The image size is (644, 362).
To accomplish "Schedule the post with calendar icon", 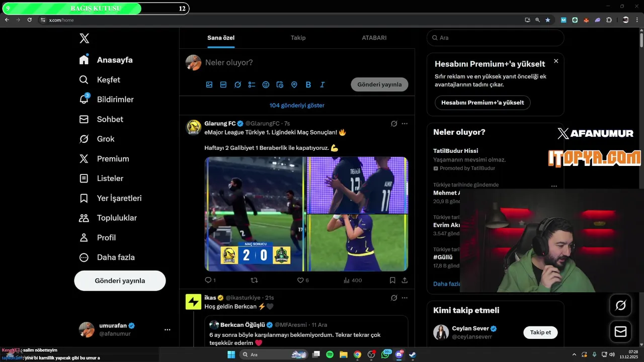I will [280, 84].
